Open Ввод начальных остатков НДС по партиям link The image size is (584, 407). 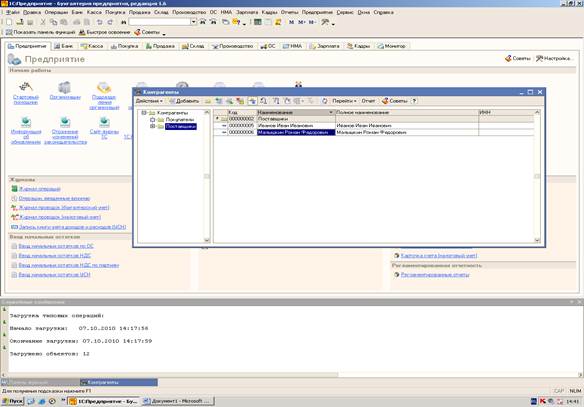pyautogui.click(x=69, y=265)
